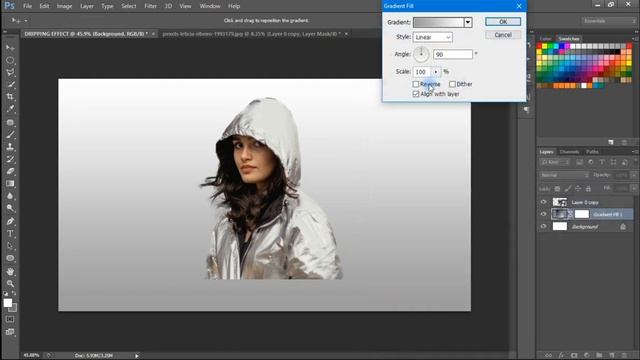Select the Healing Brush tool
The width and height of the screenshot is (640, 360).
10,122
